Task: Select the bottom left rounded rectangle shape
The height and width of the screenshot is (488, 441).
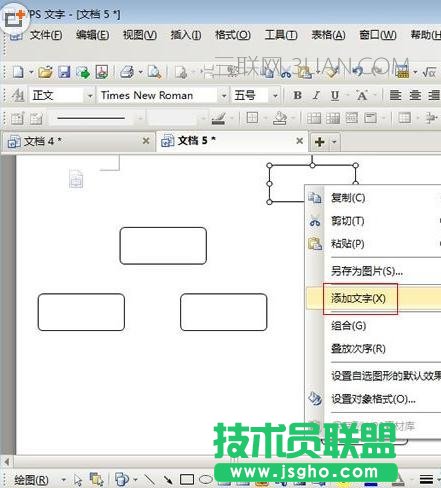Action: tap(81, 312)
